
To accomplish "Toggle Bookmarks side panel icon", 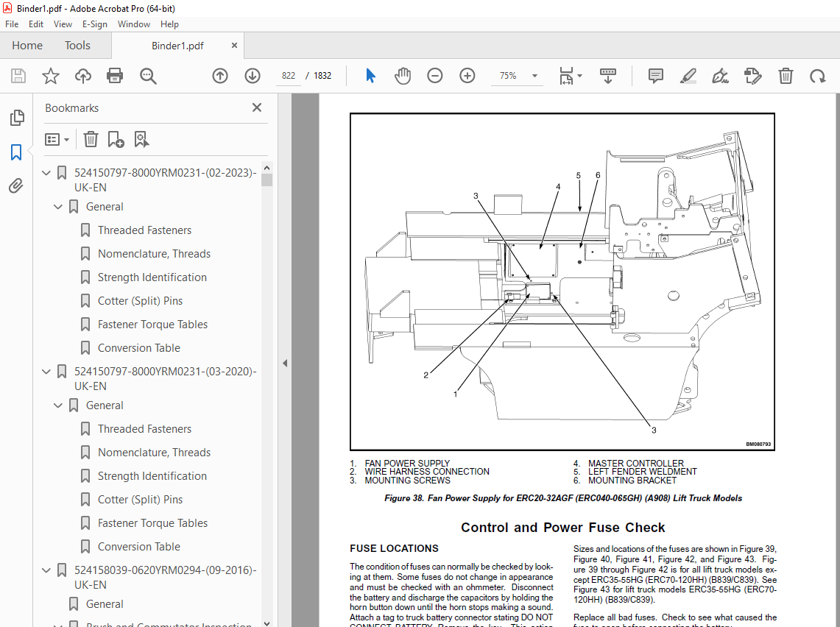I will pos(16,152).
